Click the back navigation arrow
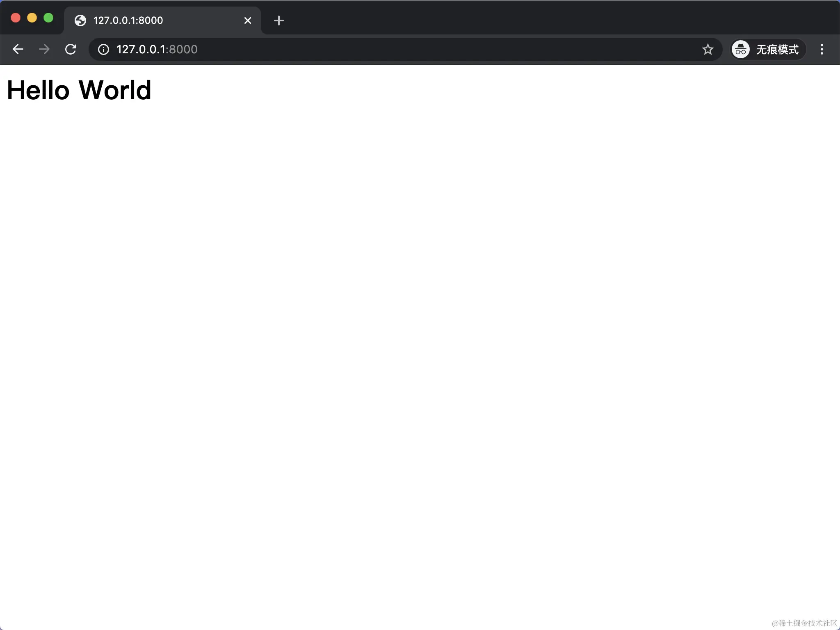 (18, 49)
